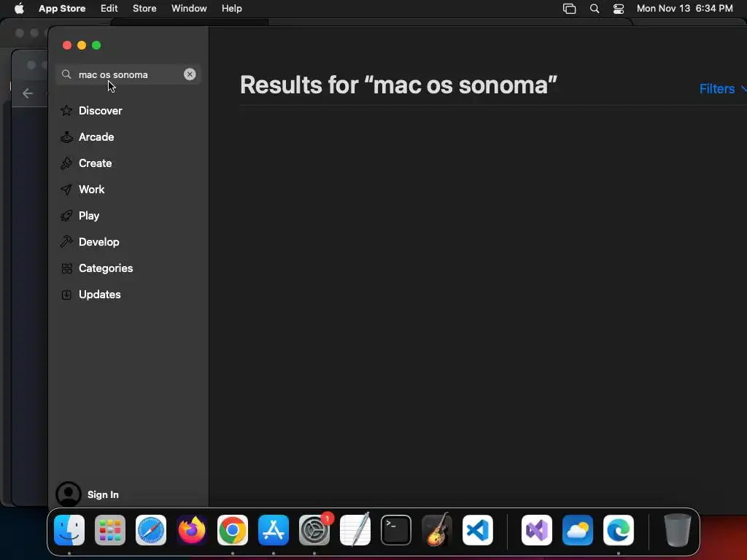
Task: Click the Work paper plane icon
Action: point(66,190)
